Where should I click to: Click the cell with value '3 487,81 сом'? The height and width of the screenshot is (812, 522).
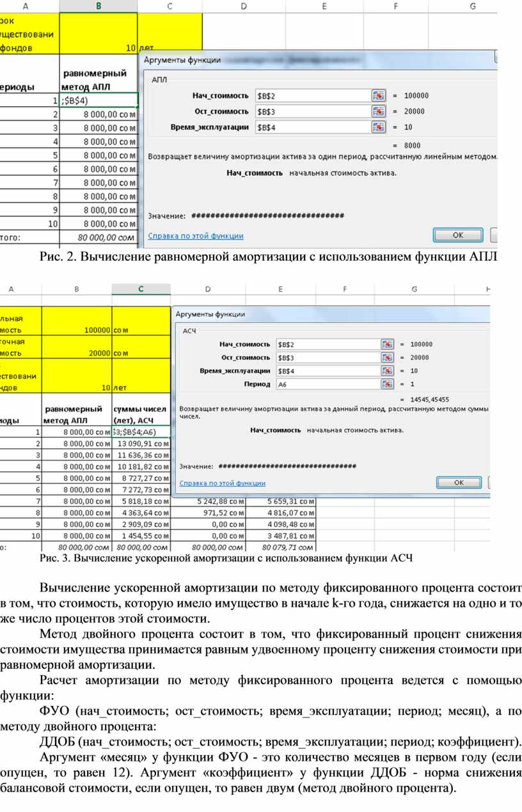pos(281,535)
